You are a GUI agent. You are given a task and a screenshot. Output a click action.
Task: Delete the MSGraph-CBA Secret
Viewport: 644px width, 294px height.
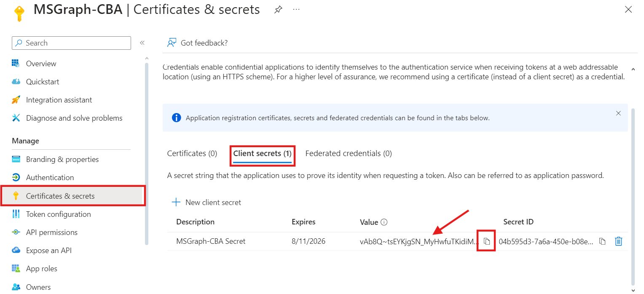[x=618, y=241]
